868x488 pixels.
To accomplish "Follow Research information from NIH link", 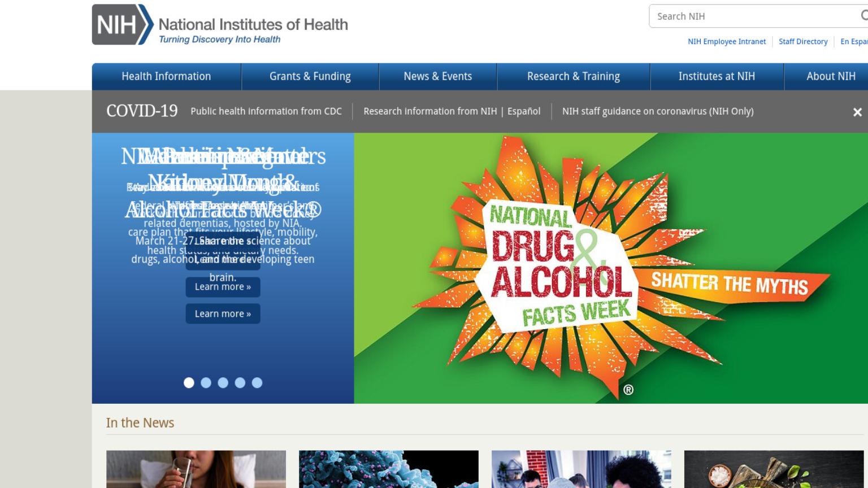I will coord(430,111).
